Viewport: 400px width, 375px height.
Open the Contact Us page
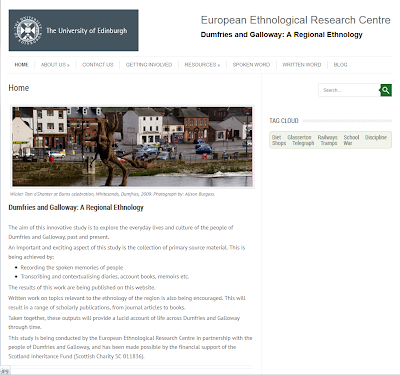click(x=98, y=65)
